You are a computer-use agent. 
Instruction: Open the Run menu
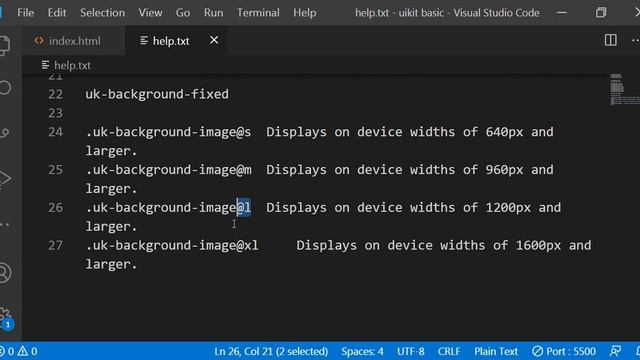pyautogui.click(x=213, y=13)
